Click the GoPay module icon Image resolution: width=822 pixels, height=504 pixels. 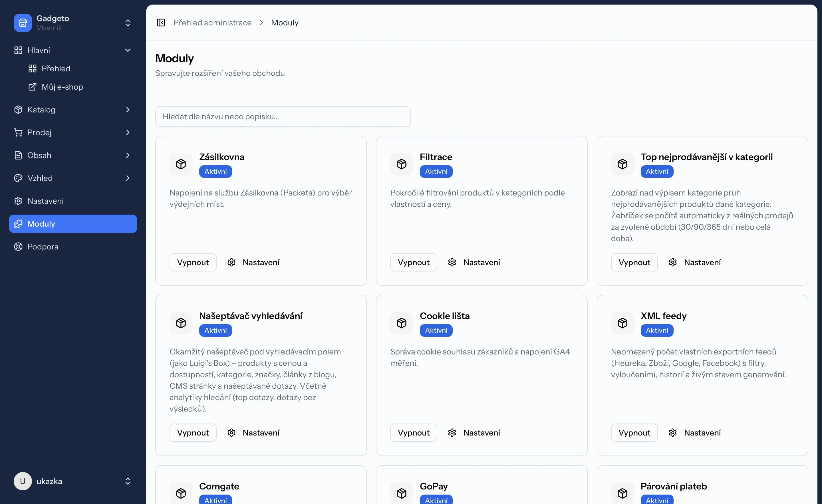[402, 493]
